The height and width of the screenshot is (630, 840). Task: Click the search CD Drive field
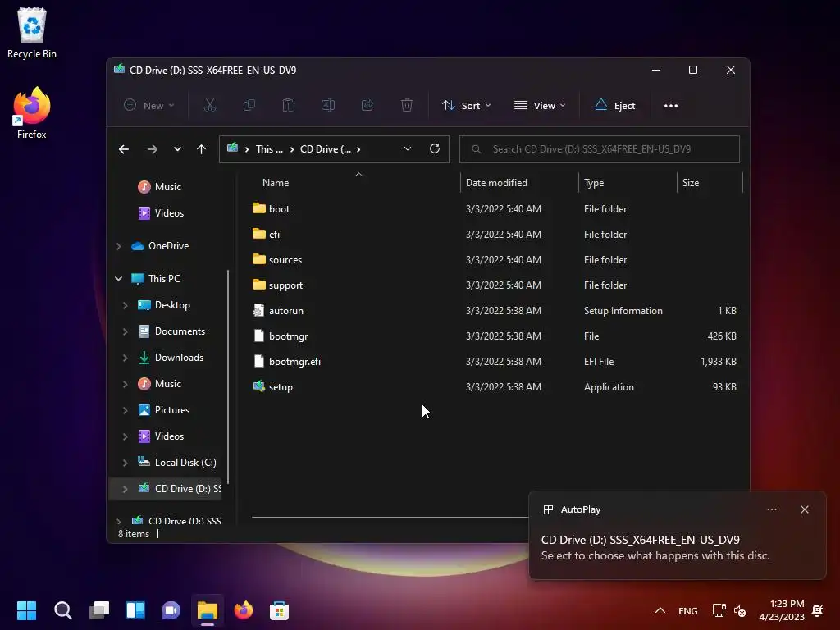599,149
